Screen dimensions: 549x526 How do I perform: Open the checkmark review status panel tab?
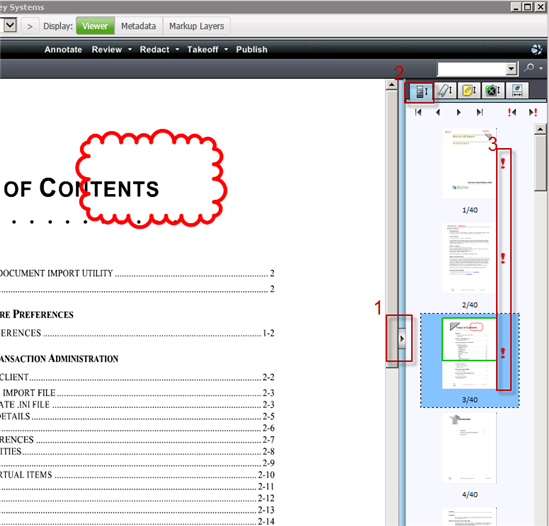click(x=493, y=91)
